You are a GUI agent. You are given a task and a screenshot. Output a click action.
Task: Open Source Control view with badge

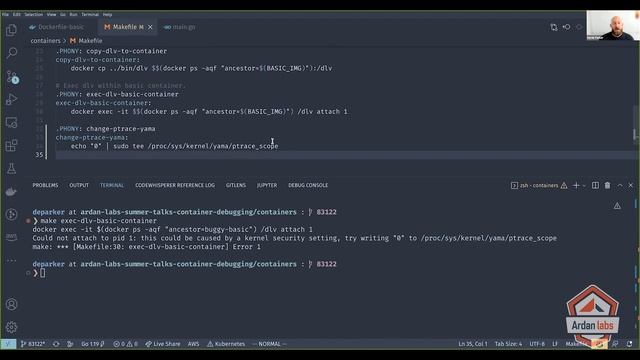coord(11,76)
